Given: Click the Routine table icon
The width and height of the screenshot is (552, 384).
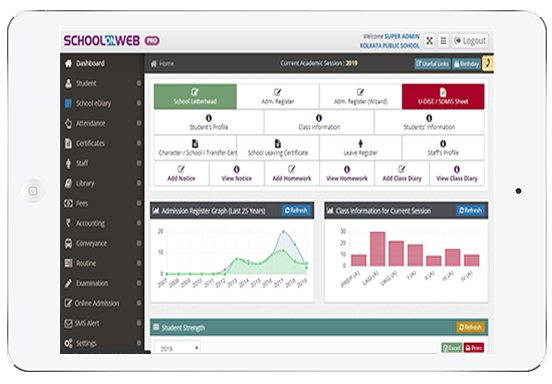Looking at the screenshot, I should coord(68,263).
